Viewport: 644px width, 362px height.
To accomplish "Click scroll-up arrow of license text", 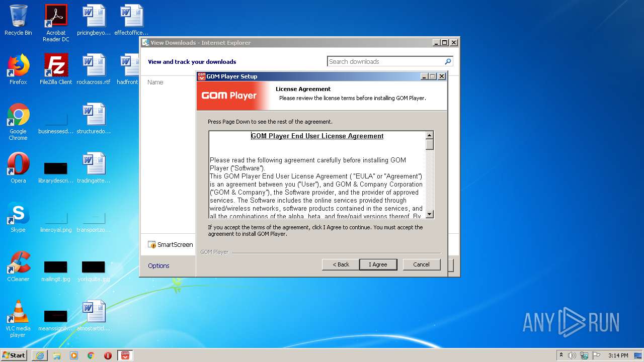I will click(x=430, y=135).
